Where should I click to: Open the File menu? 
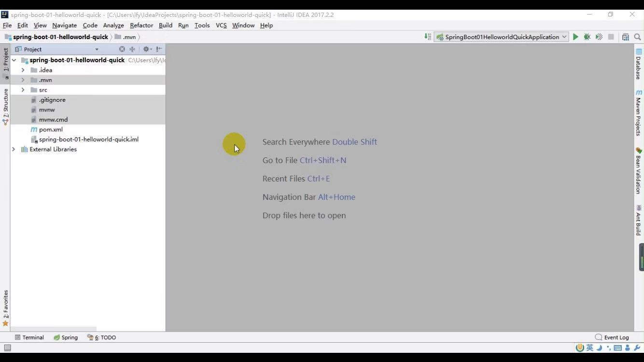tap(7, 25)
